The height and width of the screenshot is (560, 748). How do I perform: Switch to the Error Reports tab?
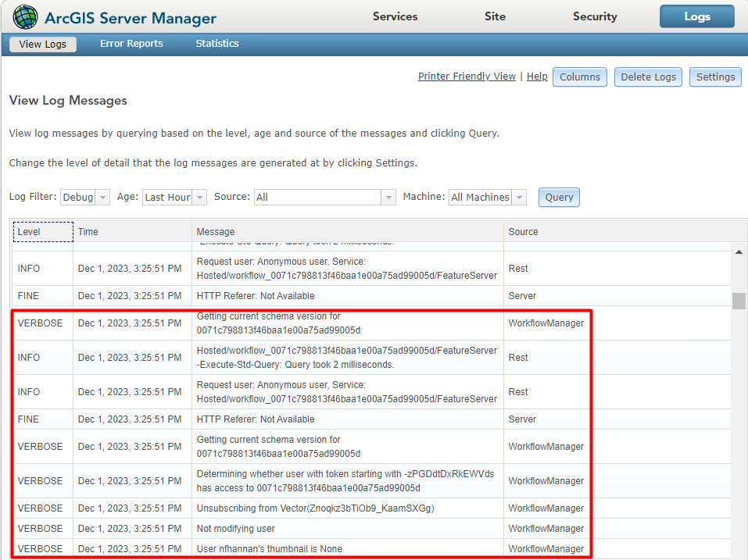click(131, 44)
